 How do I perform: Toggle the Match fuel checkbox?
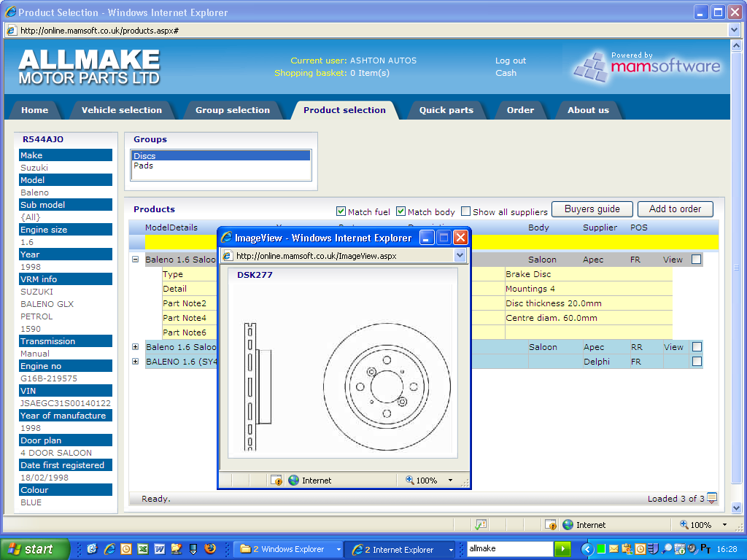(341, 211)
